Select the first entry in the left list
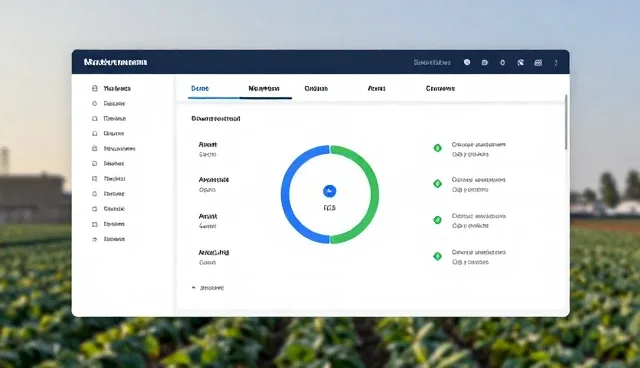The width and height of the screenshot is (640, 368). coord(208,149)
